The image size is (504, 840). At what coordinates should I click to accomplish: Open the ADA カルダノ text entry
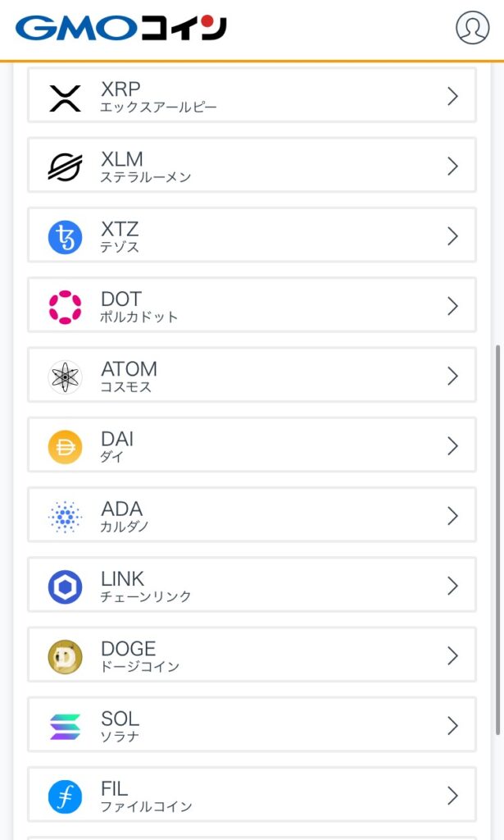(x=125, y=516)
